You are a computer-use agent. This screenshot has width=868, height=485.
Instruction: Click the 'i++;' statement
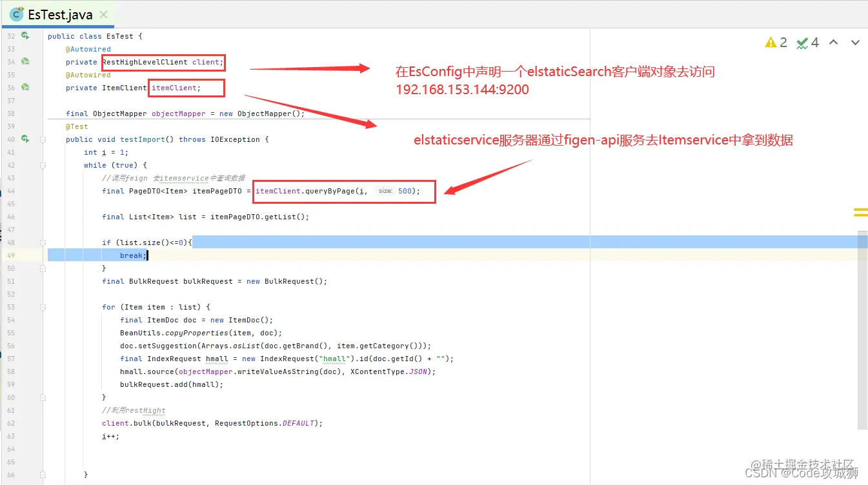(x=111, y=436)
